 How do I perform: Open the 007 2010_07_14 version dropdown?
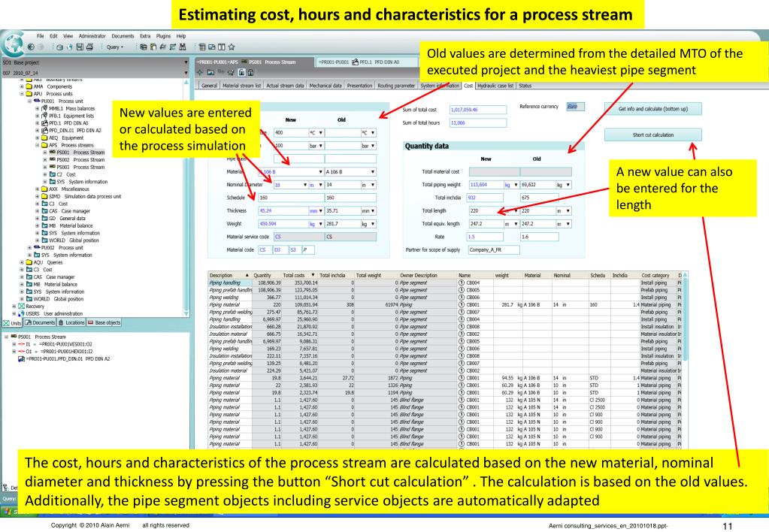coord(186,73)
